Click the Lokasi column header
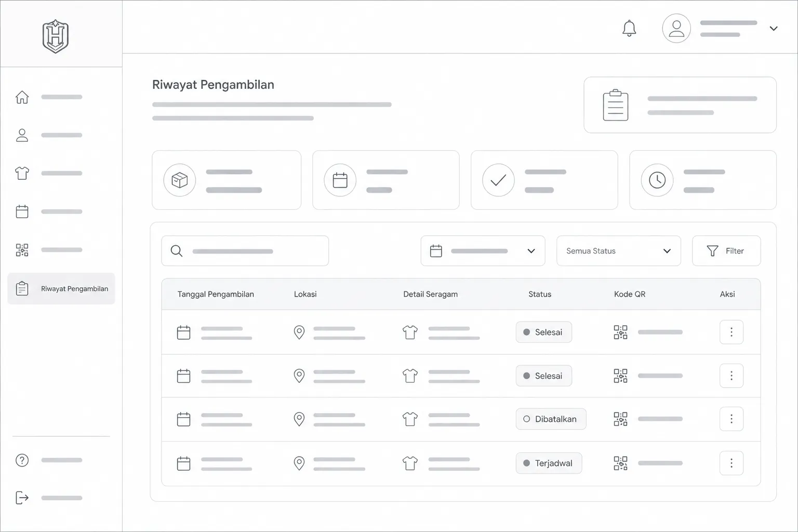 tap(305, 294)
